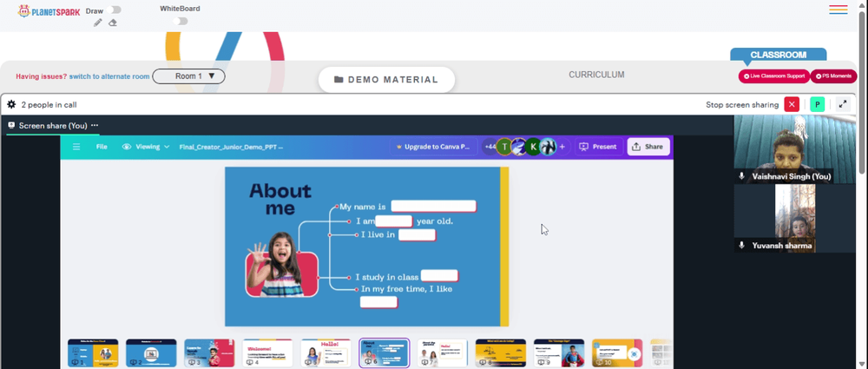Viewport: 868px width, 369px height.
Task: Click Live Classroom Support button
Action: (774, 76)
